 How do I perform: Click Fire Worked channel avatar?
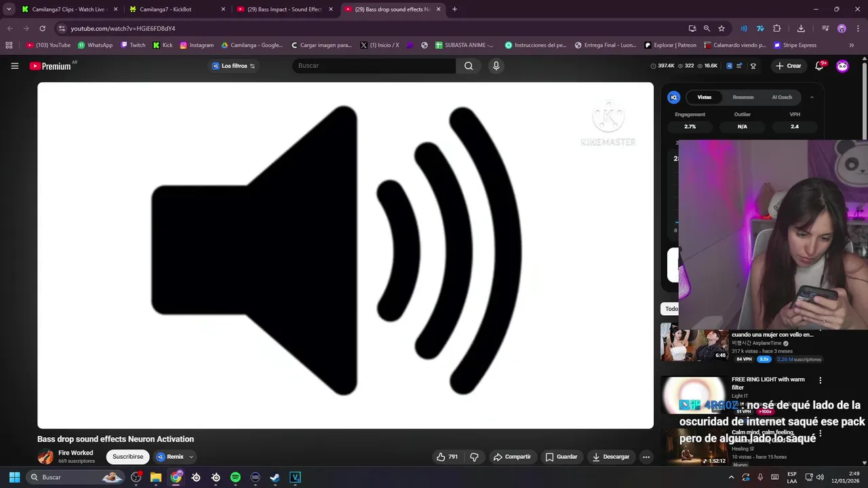[x=45, y=457]
